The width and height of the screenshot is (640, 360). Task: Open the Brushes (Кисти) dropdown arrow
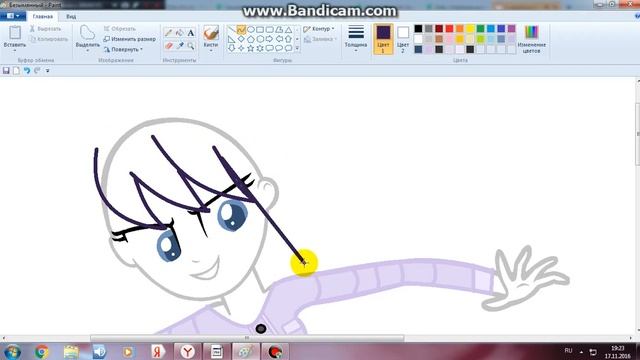211,50
